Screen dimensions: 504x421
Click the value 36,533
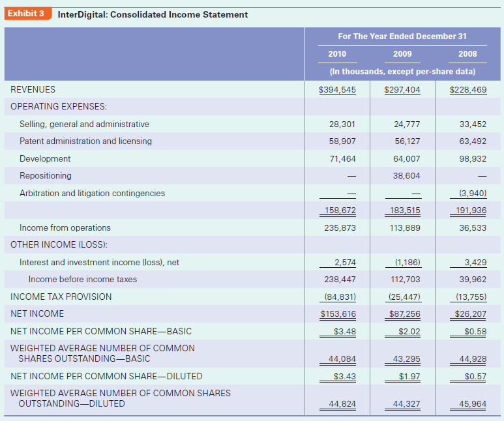[x=473, y=228]
